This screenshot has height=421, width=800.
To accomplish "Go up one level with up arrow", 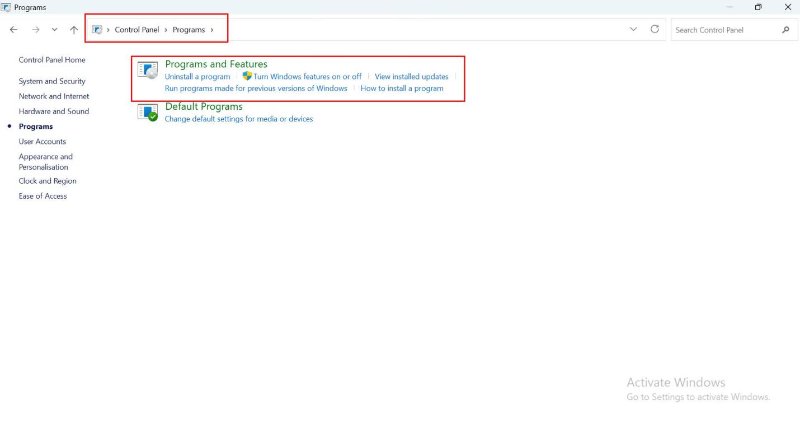I will pos(74,30).
